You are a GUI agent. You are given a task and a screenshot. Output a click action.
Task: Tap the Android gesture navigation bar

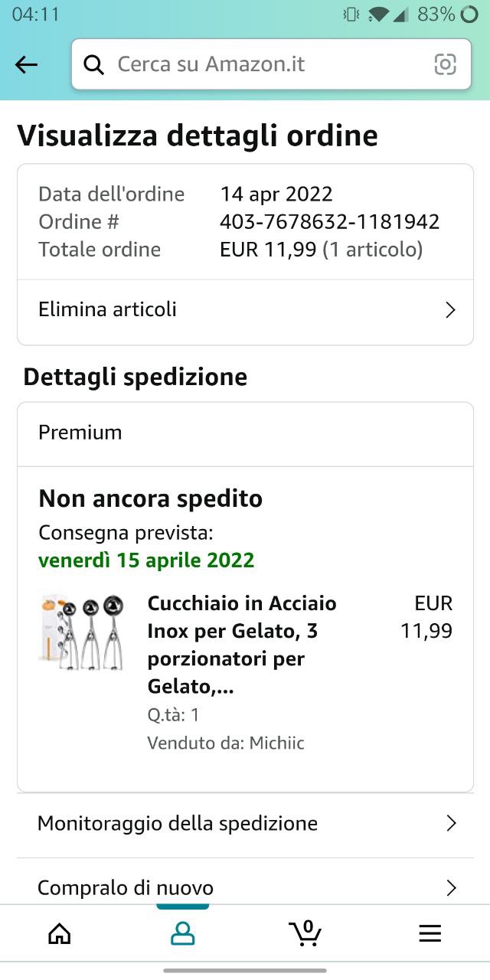(x=245, y=970)
